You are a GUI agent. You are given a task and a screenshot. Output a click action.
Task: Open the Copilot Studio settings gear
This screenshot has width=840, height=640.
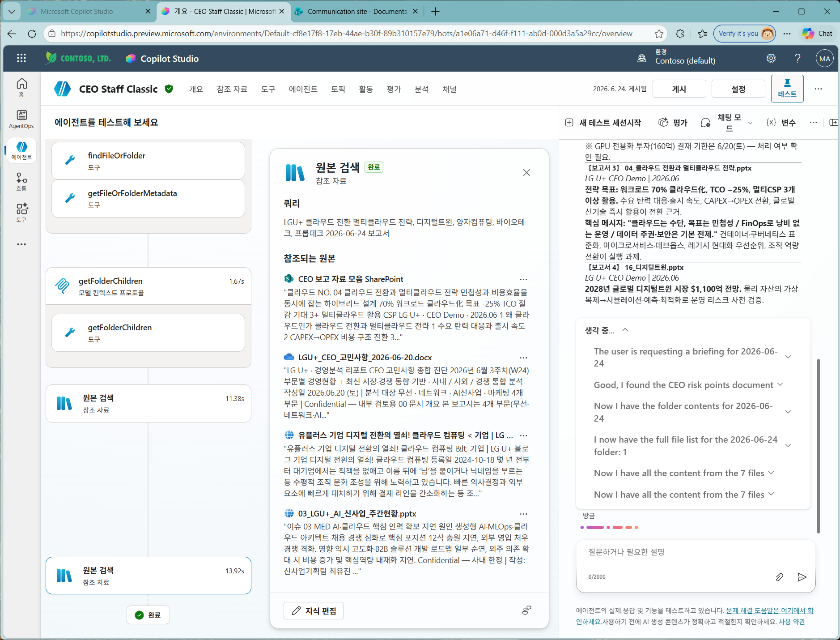coord(771,58)
